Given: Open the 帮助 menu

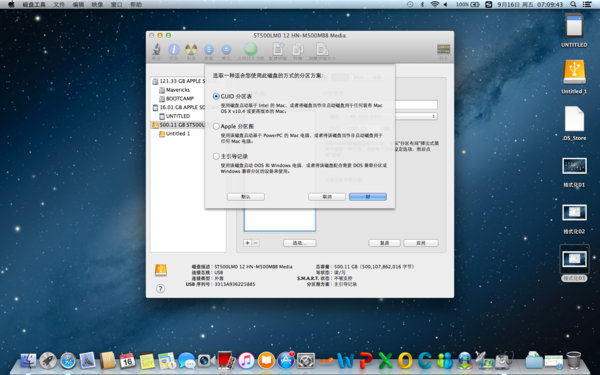Looking at the screenshot, I should coord(136,5).
